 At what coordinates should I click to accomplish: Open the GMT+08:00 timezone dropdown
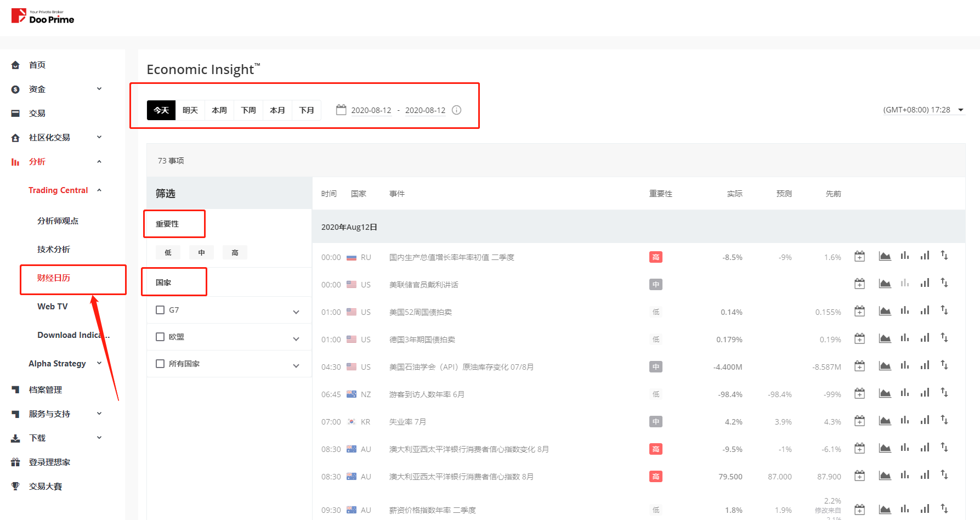click(x=961, y=110)
